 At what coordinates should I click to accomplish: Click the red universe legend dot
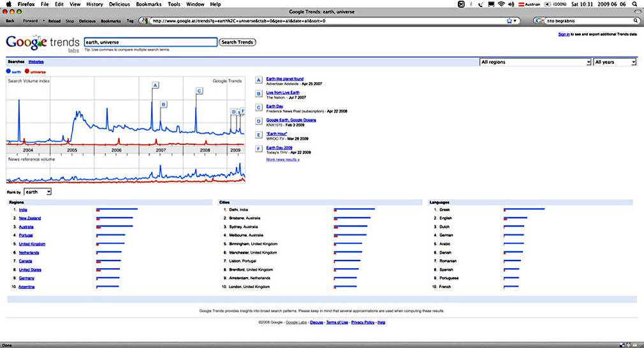[x=27, y=71]
